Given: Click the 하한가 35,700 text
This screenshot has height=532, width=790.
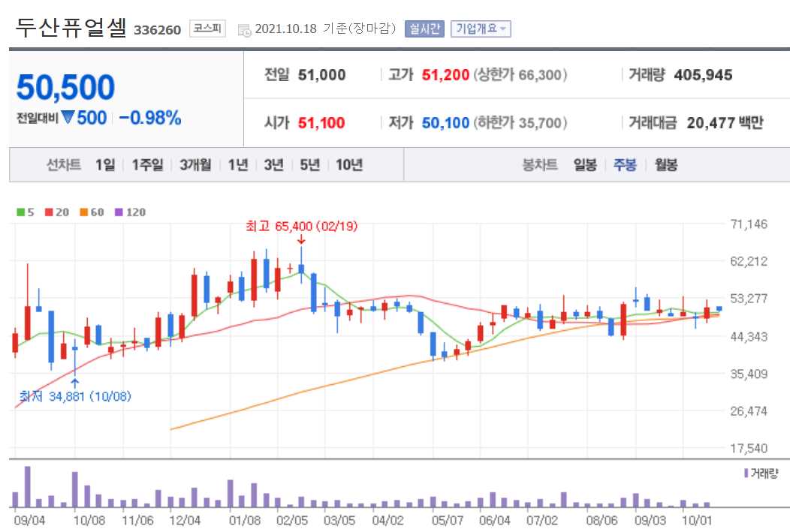Looking at the screenshot, I should click(520, 123).
